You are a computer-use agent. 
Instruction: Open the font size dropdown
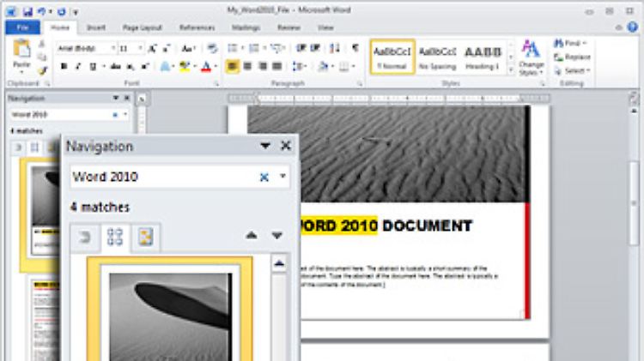point(140,48)
